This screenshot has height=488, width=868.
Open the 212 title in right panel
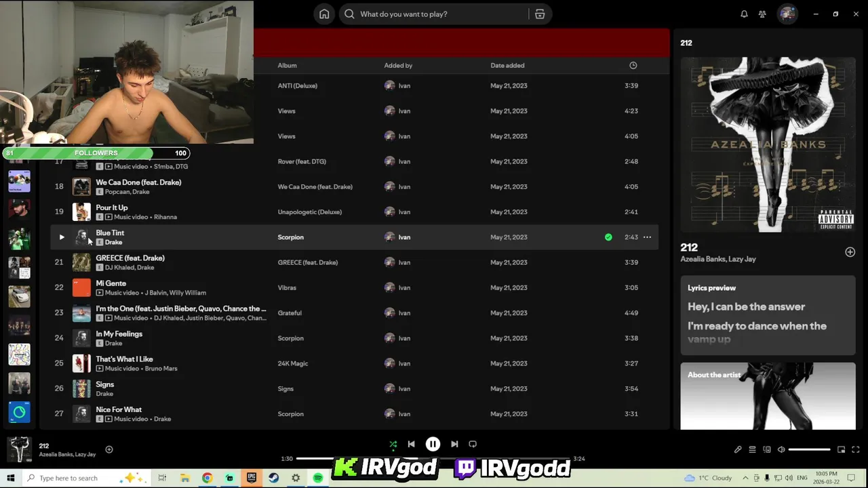coord(689,247)
